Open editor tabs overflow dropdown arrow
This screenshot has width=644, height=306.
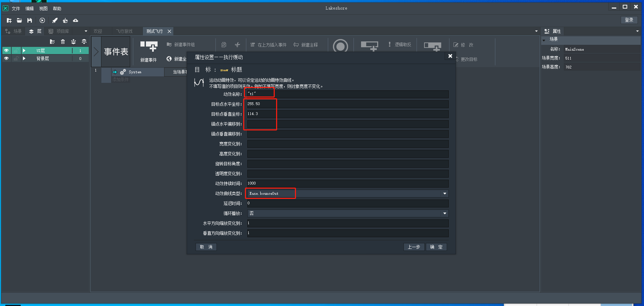coord(536,31)
